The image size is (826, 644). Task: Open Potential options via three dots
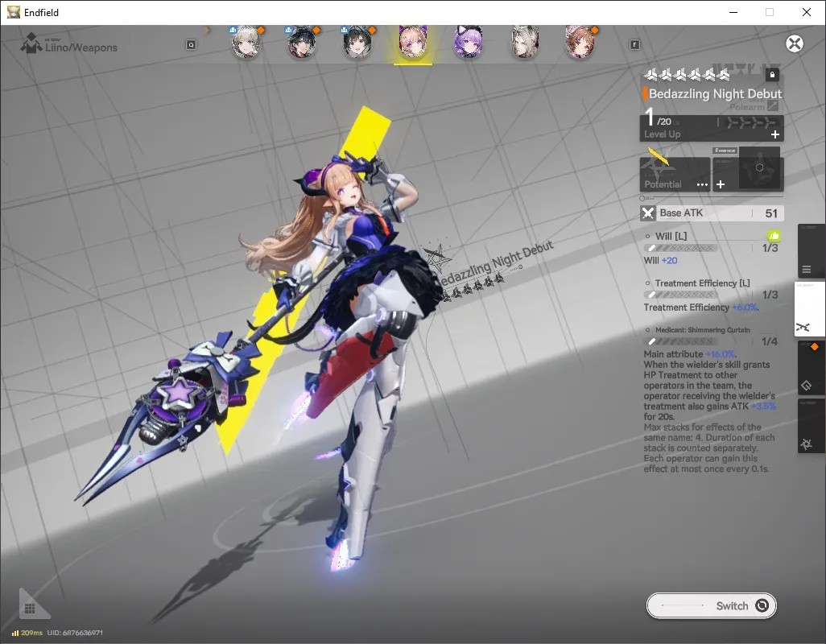702,185
